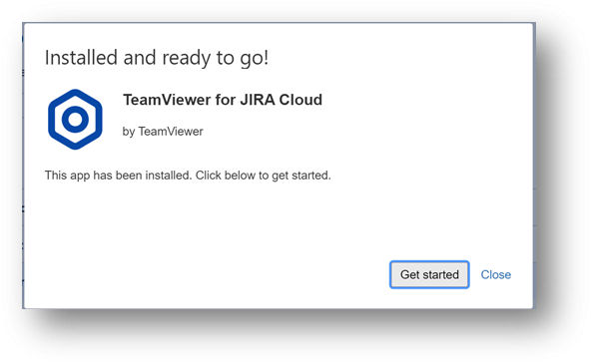Click the 'TeamViewer for JIRA Cloud' app title

coord(223,100)
